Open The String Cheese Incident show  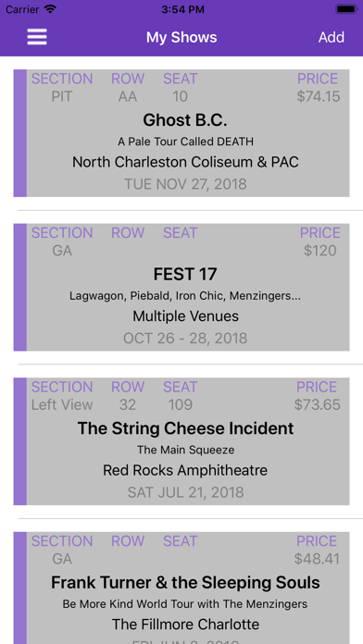coord(181,441)
